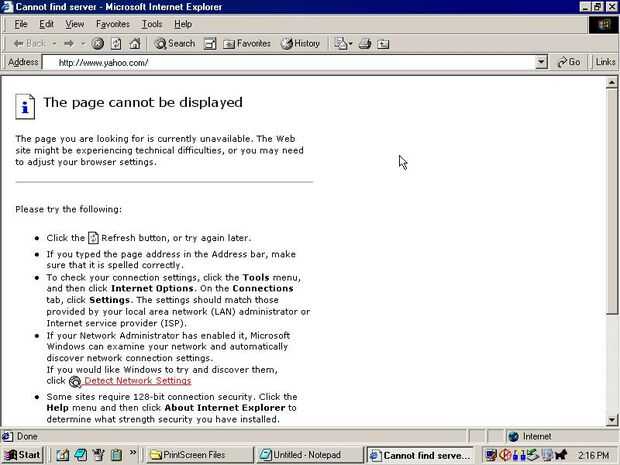The image size is (620, 465).
Task: Click the Print toolbar icon
Action: (x=365, y=43)
